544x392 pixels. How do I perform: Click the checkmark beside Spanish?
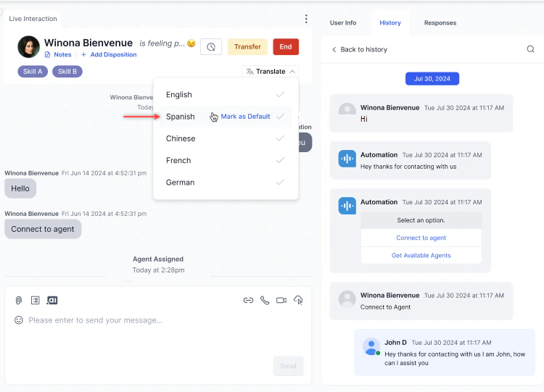[x=280, y=117]
